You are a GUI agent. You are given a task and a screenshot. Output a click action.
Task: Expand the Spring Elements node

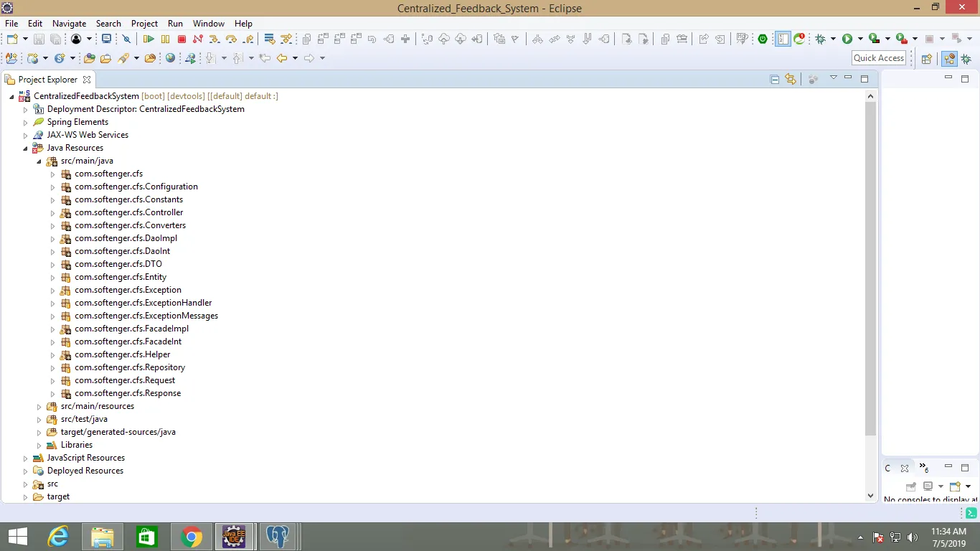[26, 122]
